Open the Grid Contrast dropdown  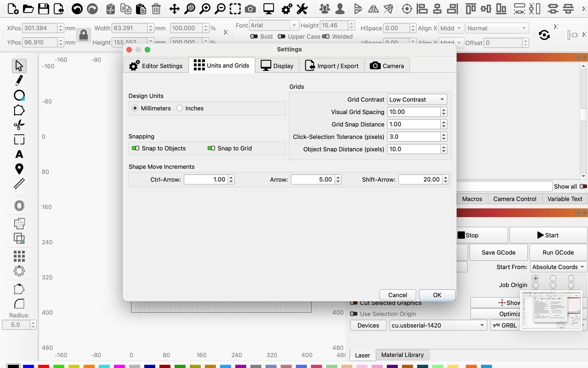point(417,100)
